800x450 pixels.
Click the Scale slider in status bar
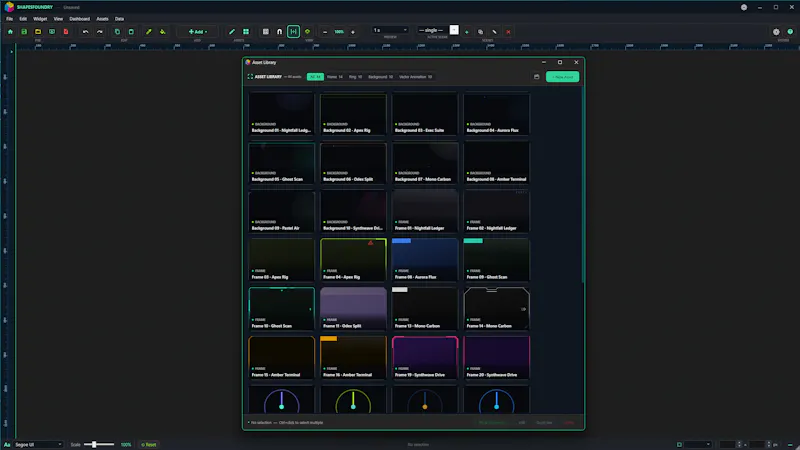click(99, 445)
